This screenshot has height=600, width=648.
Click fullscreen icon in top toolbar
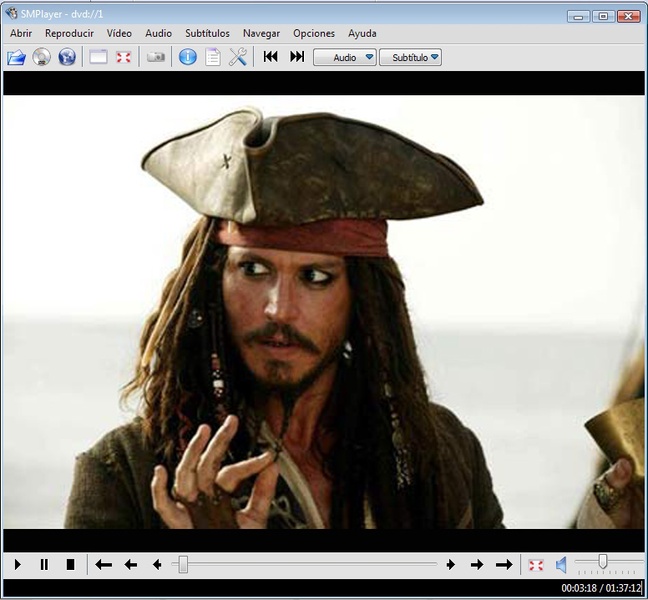pos(123,57)
